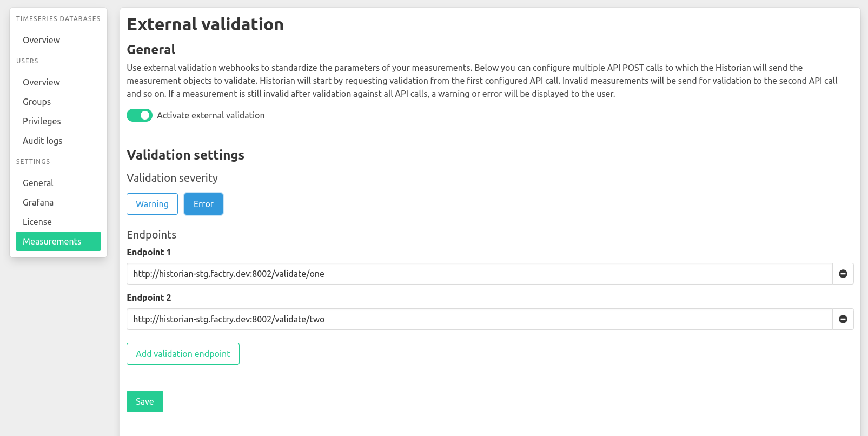This screenshot has height=436, width=868.
Task: Select Measurements settings in sidebar
Action: (x=58, y=241)
